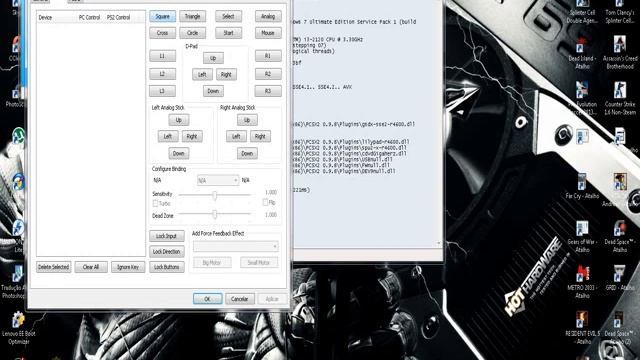Bind the Circle button
Screen dimensions: 640x360
pos(193,33)
